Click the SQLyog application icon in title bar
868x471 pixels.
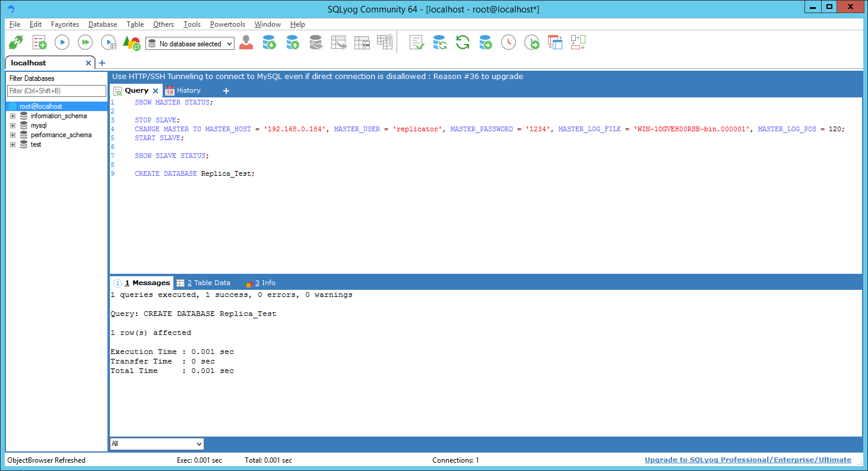coord(11,9)
